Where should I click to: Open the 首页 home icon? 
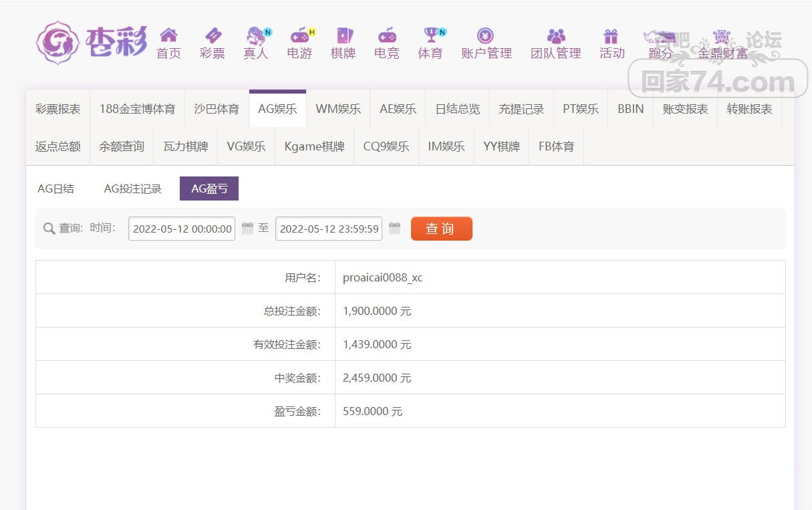click(x=168, y=35)
